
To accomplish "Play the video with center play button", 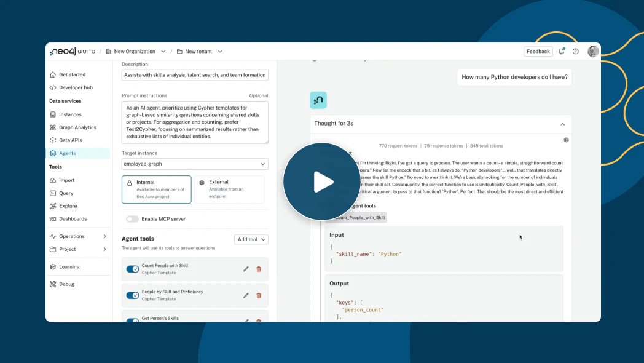I will click(321, 181).
